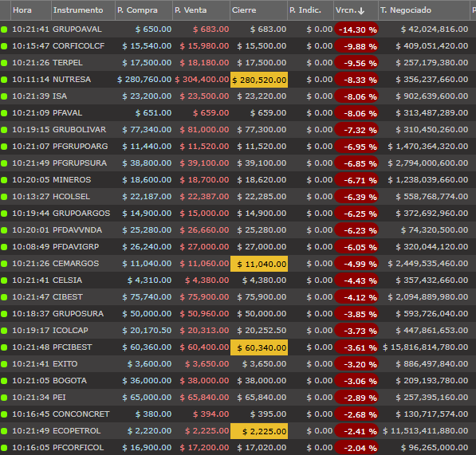Click the P. Indic. column header
The image size is (476, 455).
tap(310, 10)
